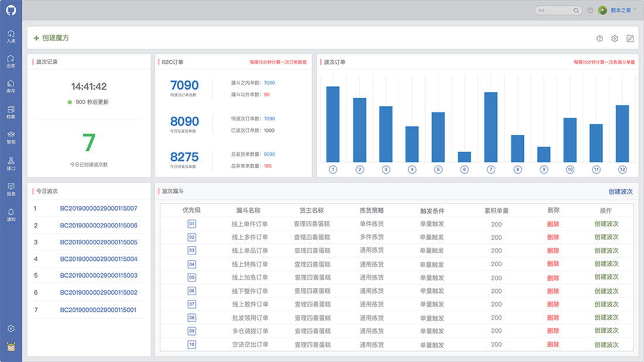Viewport: 644px width, 362px height.
Task: Open the 档案 sidebar section
Action: pos(11,112)
